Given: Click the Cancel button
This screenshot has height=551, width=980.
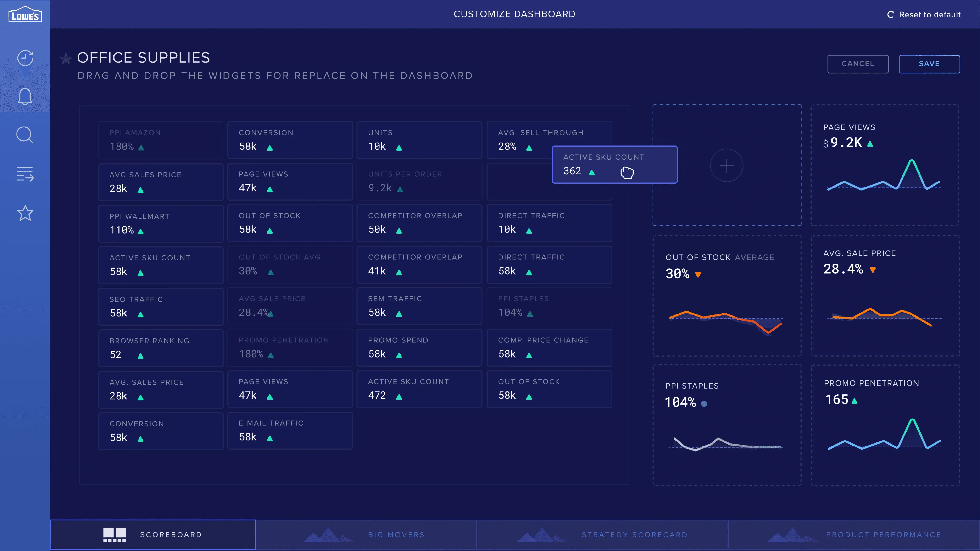Looking at the screenshot, I should point(858,64).
